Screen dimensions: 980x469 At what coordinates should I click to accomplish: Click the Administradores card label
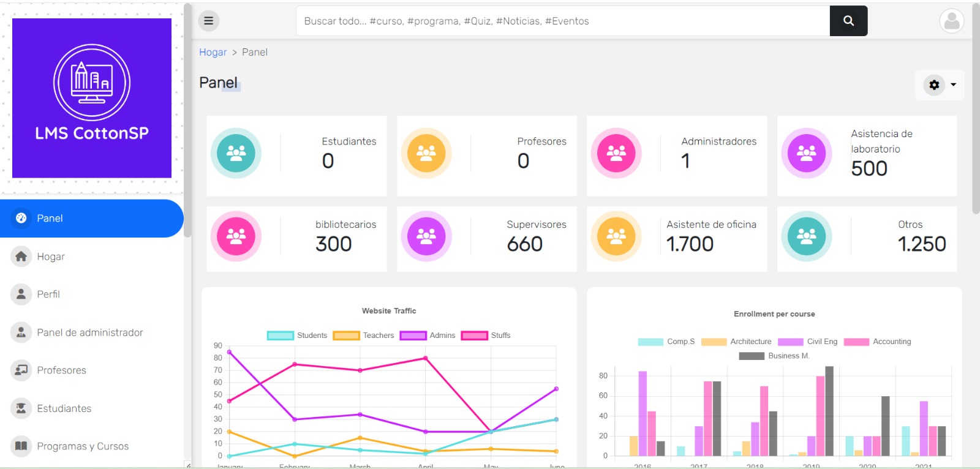click(x=719, y=141)
